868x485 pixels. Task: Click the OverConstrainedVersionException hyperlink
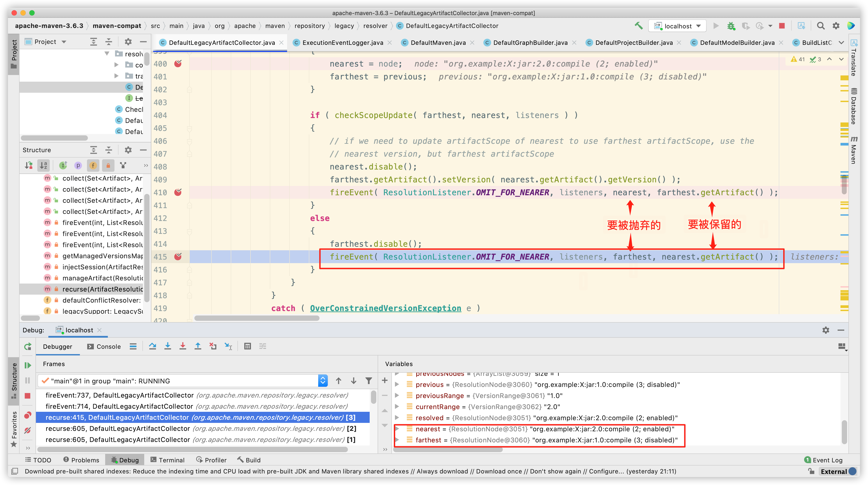(x=387, y=308)
